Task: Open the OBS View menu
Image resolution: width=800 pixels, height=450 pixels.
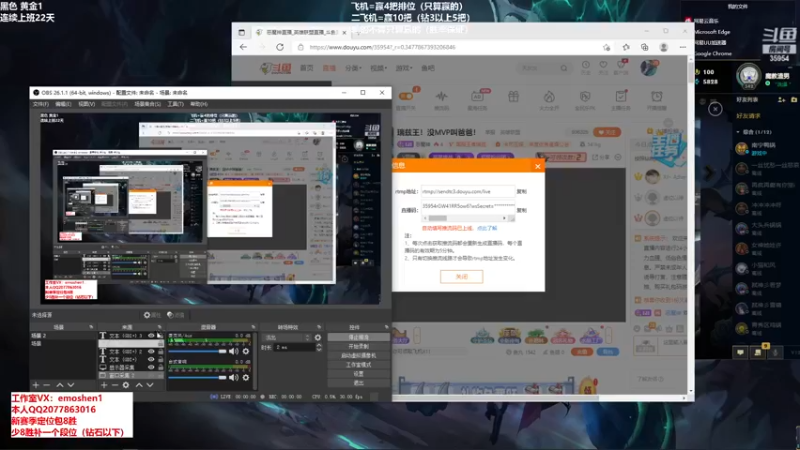Action: (86, 104)
